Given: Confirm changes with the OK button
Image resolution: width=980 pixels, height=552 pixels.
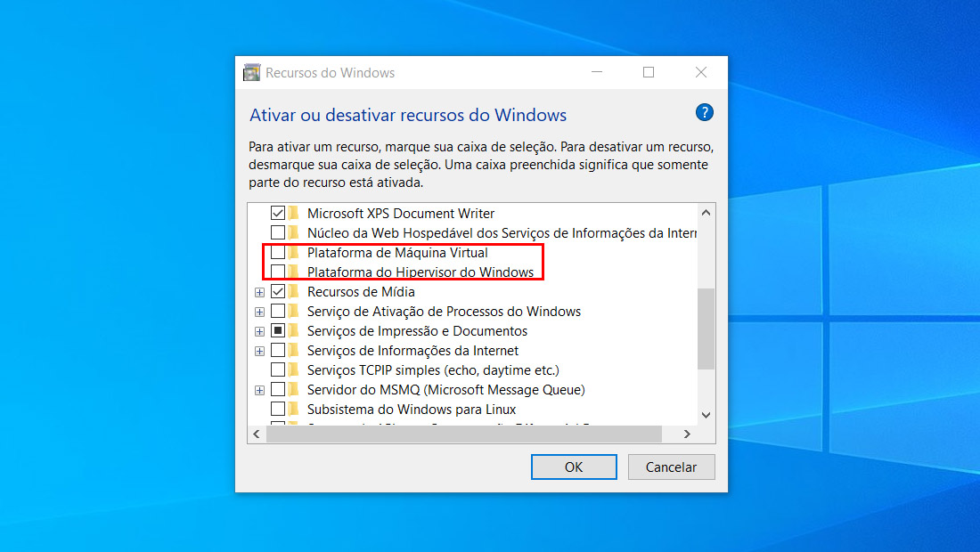Looking at the screenshot, I should click(x=574, y=467).
